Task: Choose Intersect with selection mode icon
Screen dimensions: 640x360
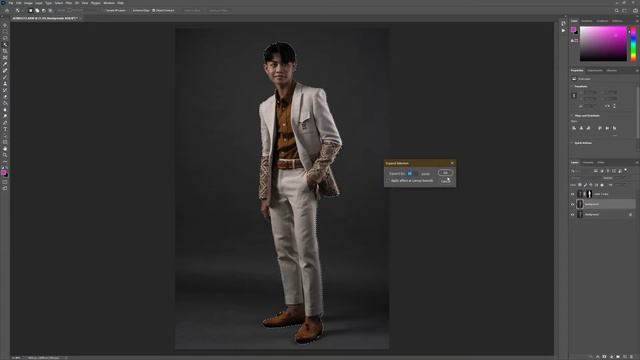Action: pyautogui.click(x=50, y=11)
